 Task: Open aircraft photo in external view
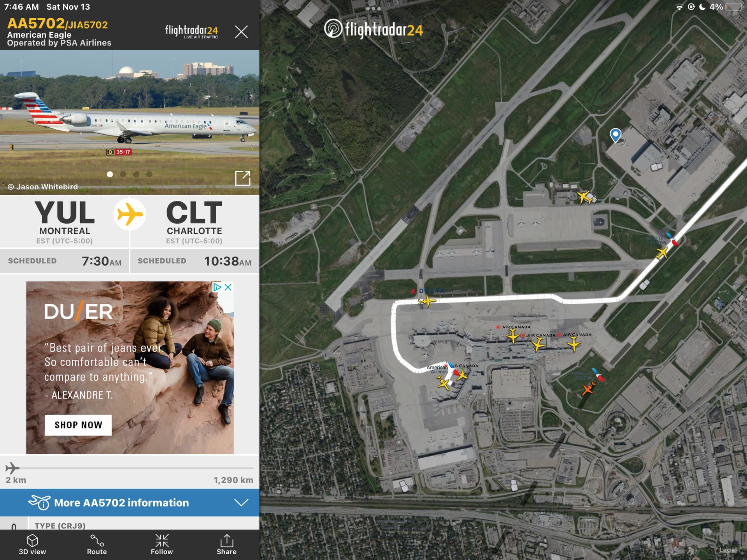tap(243, 178)
